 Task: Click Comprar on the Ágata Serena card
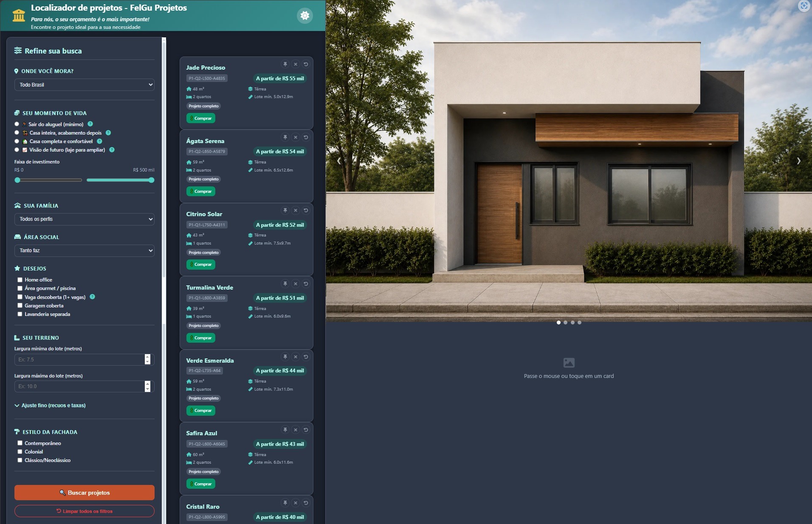point(201,191)
